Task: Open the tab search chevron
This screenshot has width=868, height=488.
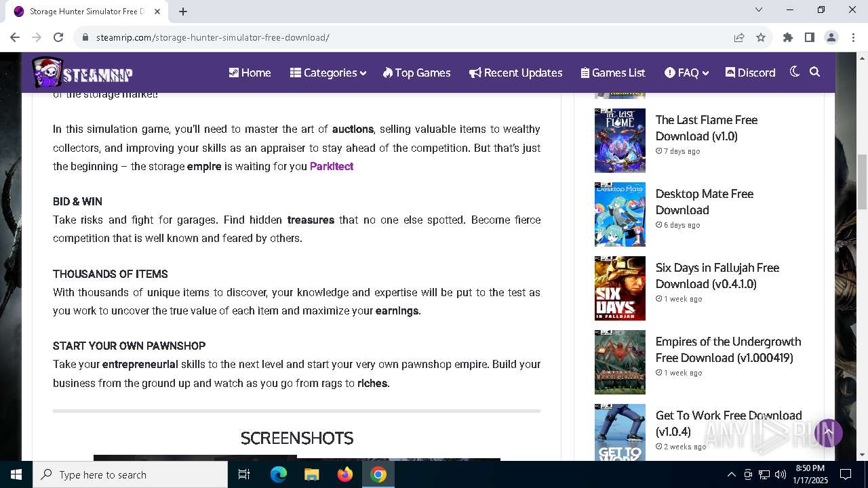Action: [759, 9]
